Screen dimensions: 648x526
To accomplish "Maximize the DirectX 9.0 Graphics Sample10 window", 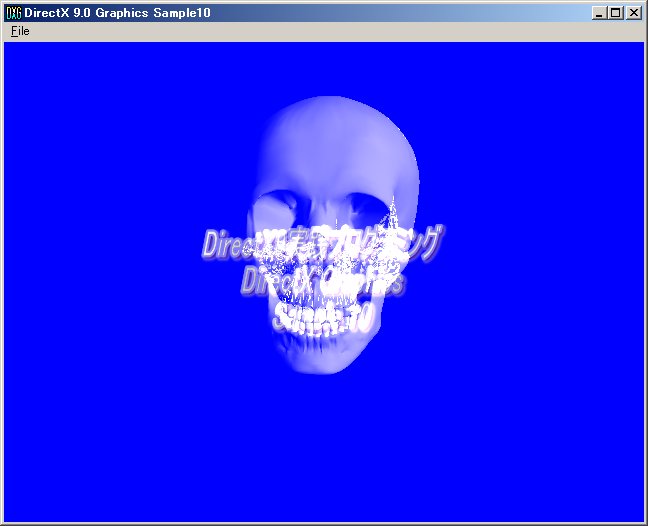I will pyautogui.click(x=615, y=13).
